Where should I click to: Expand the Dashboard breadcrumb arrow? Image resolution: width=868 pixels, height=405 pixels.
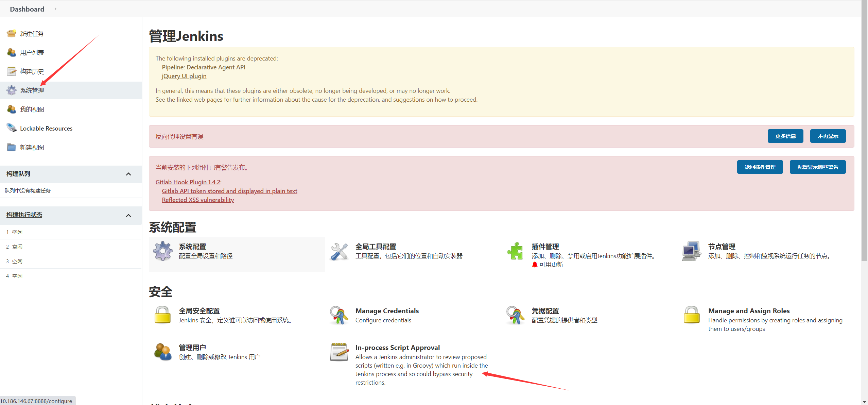[x=55, y=9]
